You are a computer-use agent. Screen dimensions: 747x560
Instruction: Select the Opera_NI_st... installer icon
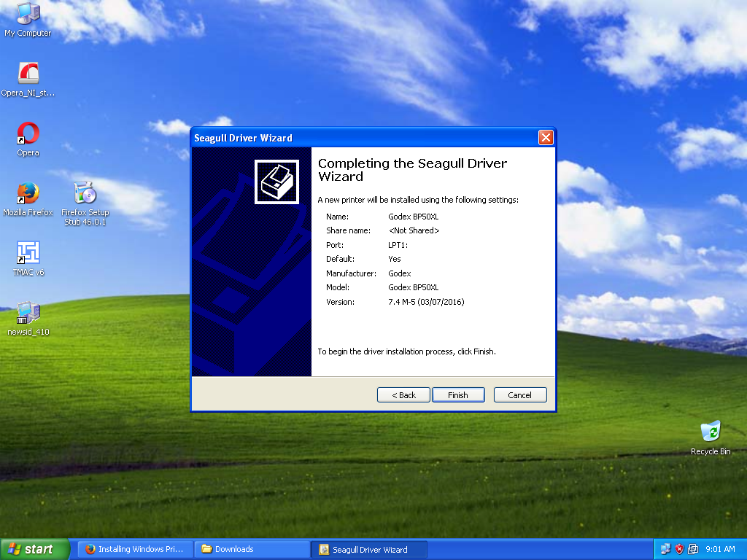point(28,79)
